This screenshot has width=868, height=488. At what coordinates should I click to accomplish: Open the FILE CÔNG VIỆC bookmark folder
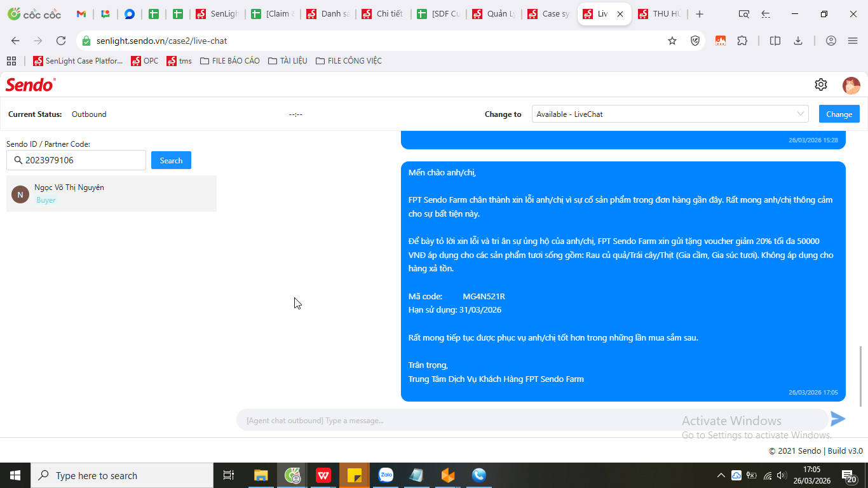[x=349, y=61]
